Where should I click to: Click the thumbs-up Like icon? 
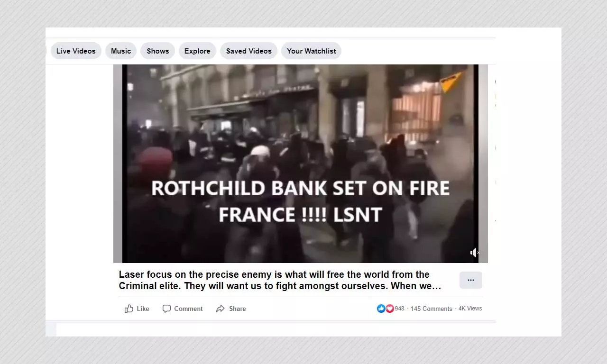point(129,309)
